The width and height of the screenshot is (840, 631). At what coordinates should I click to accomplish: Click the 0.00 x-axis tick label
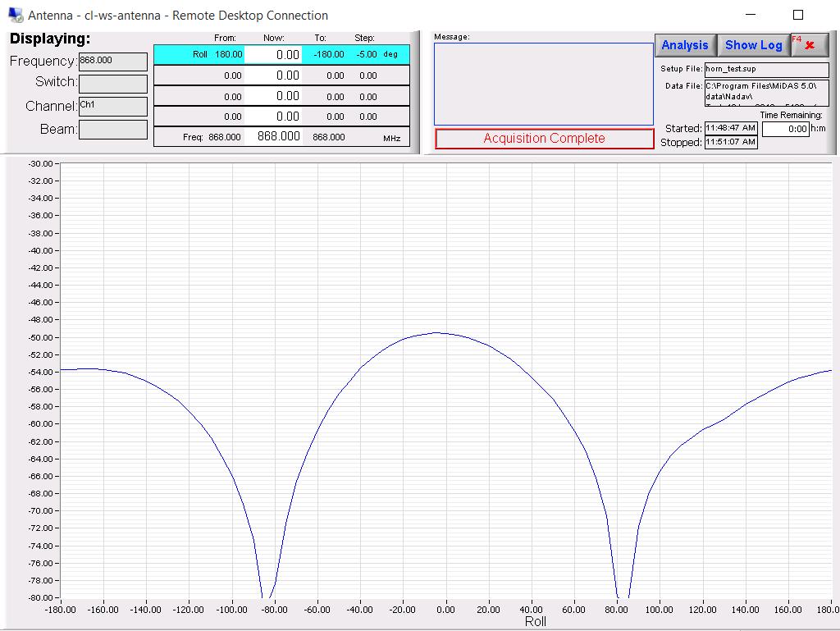click(x=445, y=610)
